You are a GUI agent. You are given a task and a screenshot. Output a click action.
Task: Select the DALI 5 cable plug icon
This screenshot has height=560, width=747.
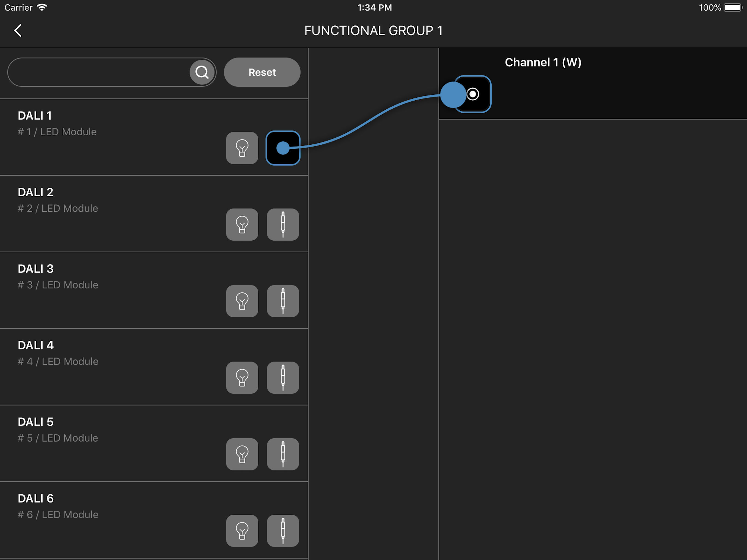[283, 454]
